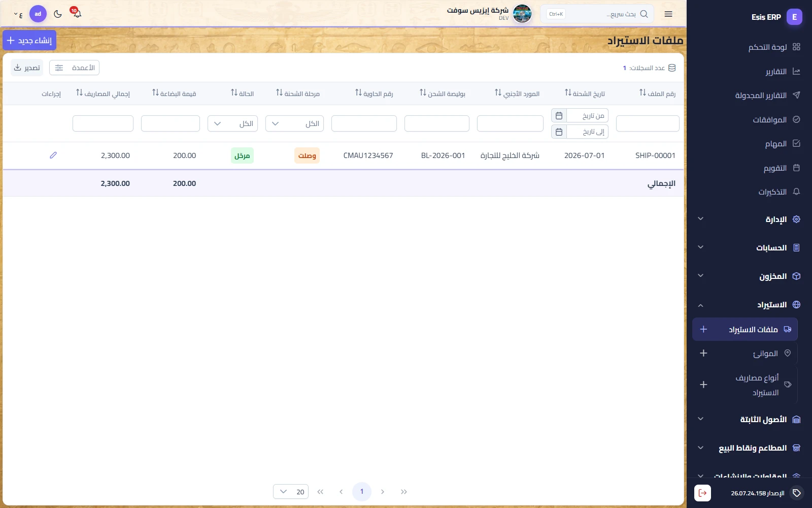Click the file number filter field

(648, 123)
